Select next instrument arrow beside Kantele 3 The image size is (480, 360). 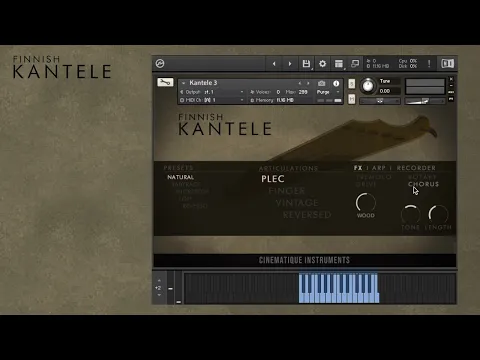click(x=308, y=83)
